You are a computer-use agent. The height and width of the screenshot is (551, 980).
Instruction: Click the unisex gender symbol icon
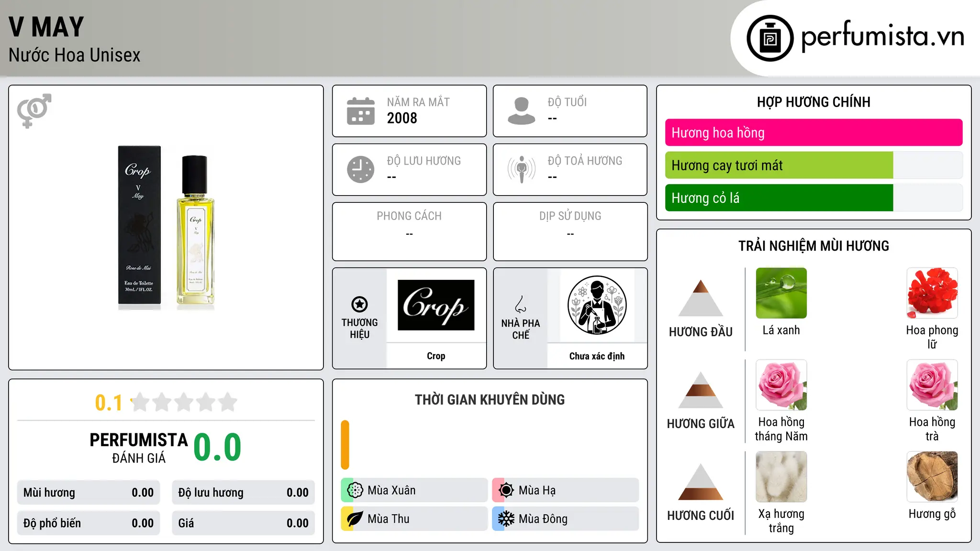click(34, 110)
